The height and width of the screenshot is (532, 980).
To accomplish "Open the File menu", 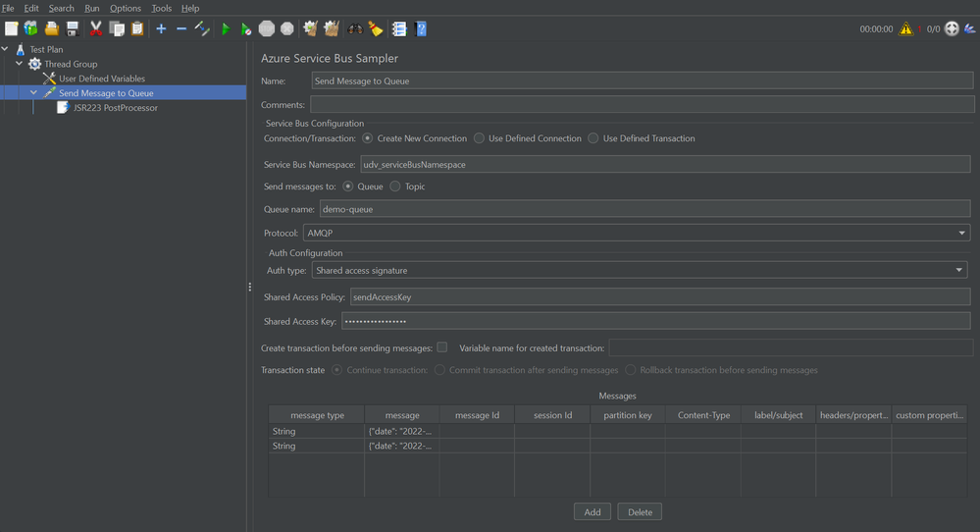I will click(8, 8).
